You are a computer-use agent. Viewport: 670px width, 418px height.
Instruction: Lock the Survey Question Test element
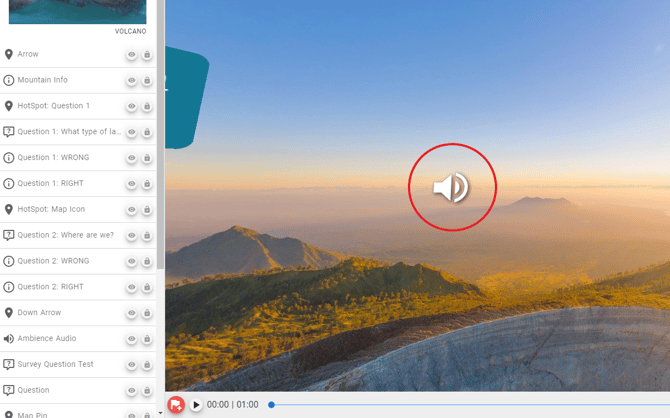tap(147, 365)
